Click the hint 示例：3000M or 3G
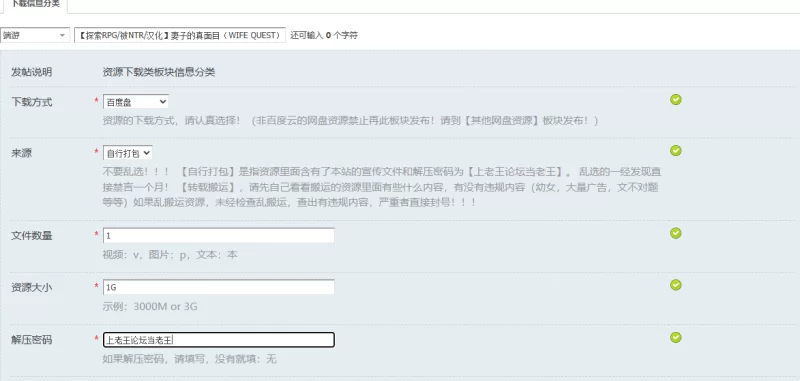Image resolution: width=800 pixels, height=381 pixels. pos(150,307)
